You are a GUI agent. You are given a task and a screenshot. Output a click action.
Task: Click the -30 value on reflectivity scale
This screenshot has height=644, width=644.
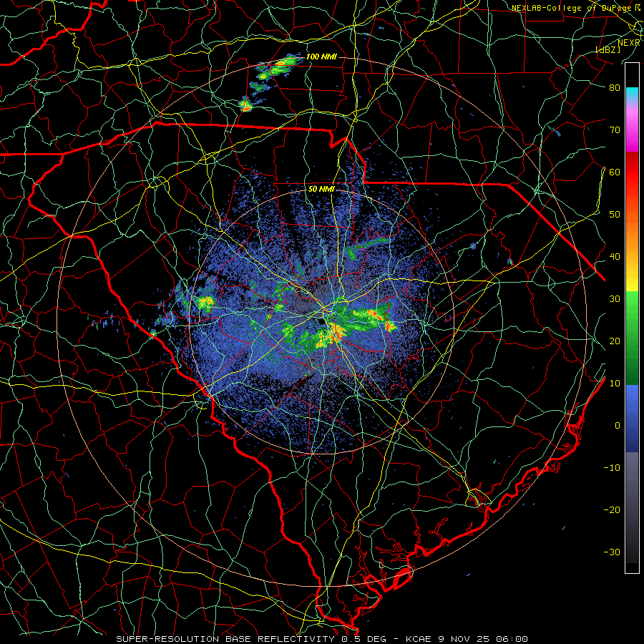pos(612,552)
